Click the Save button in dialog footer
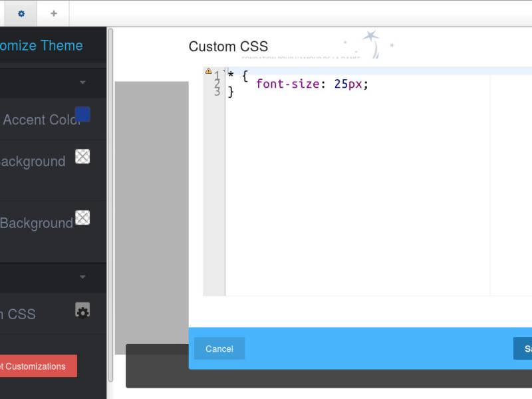Viewport: 532px width, 399px height. (x=523, y=348)
